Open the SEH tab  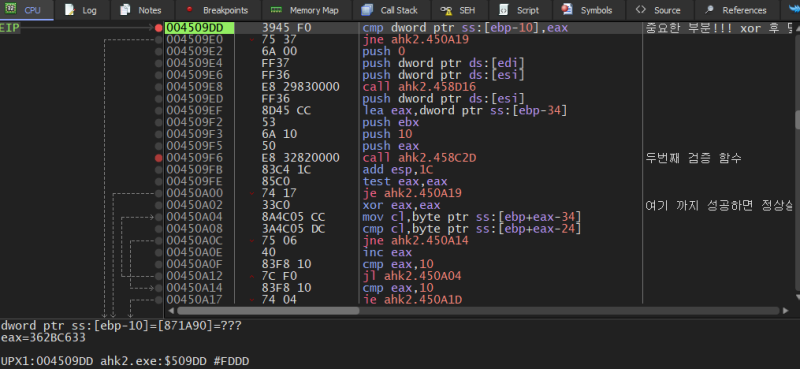pyautogui.click(x=459, y=10)
